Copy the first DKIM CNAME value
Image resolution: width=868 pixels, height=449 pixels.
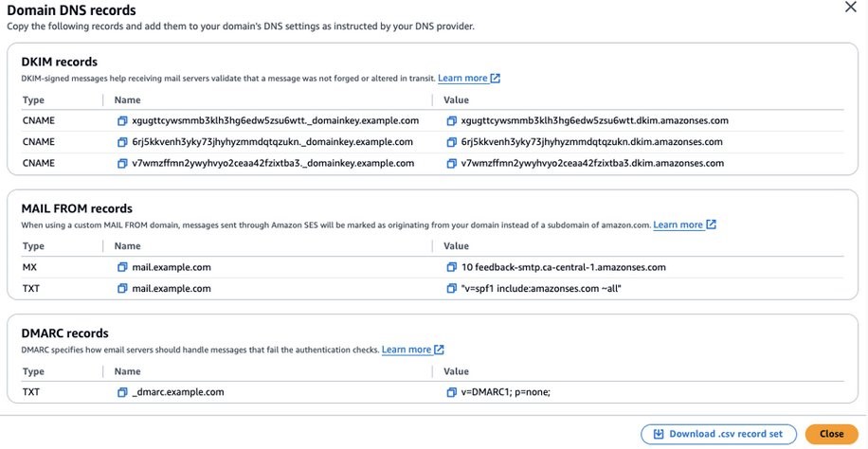[x=452, y=120]
